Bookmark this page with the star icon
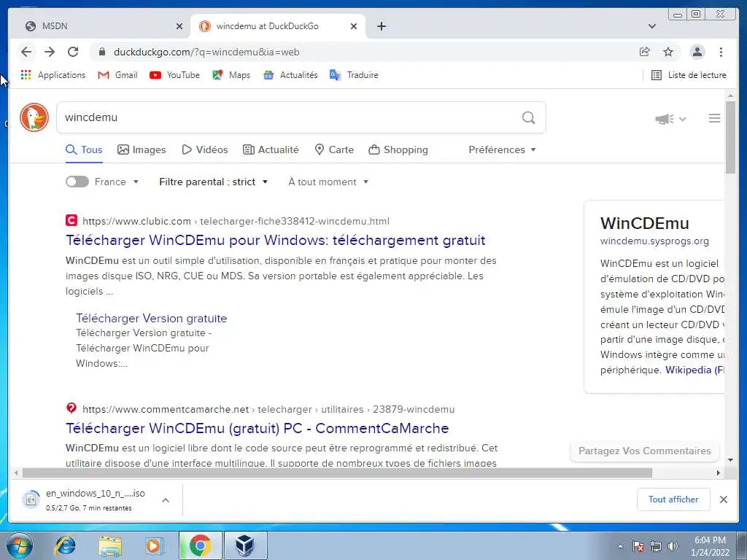This screenshot has width=747, height=560. point(668,52)
